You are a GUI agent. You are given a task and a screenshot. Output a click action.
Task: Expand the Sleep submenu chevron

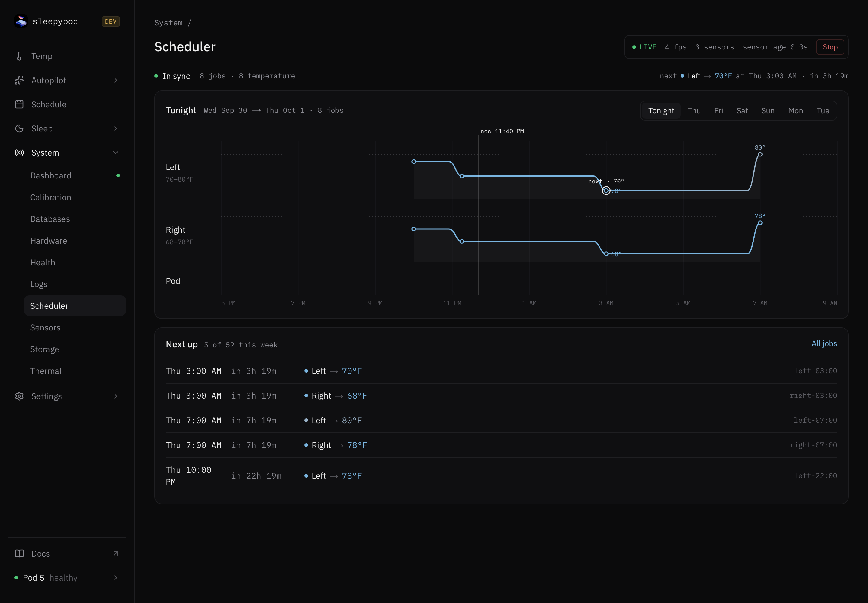point(115,128)
